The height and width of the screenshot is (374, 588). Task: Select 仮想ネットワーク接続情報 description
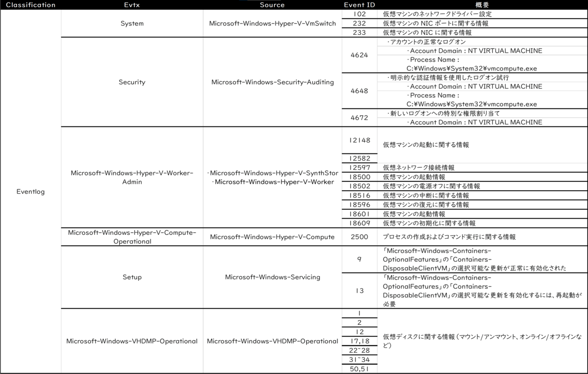coord(418,168)
